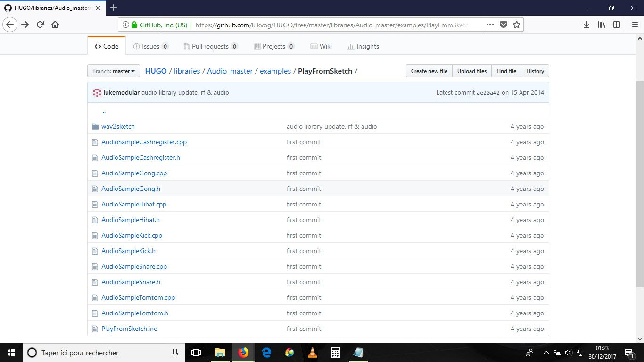The width and height of the screenshot is (644, 362).
Task: Switch to the Code tab
Action: point(107,46)
